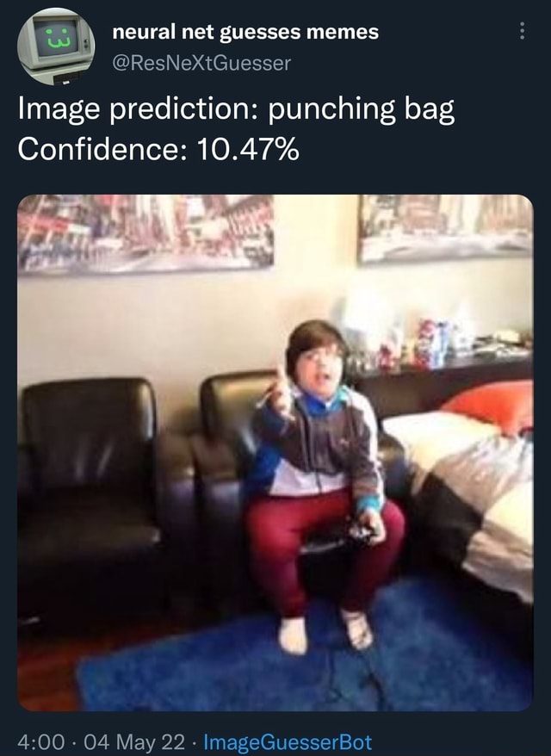551x756 pixels.
Task: Click the orange pillow on the bed
Action: (x=492, y=406)
